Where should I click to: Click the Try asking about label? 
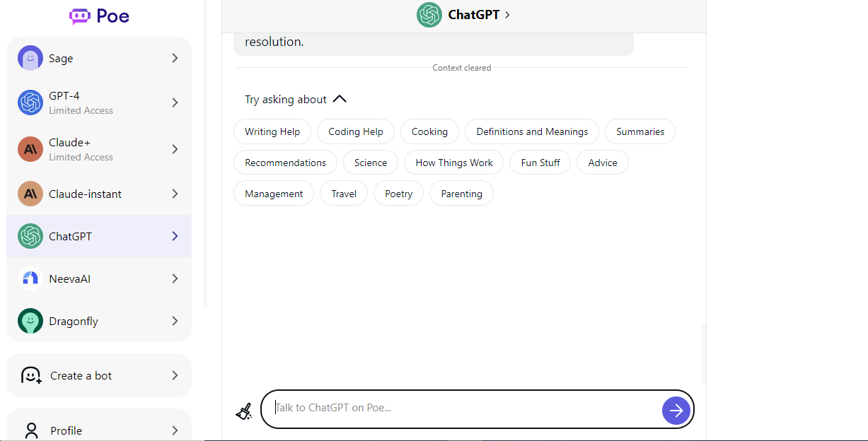pos(286,100)
